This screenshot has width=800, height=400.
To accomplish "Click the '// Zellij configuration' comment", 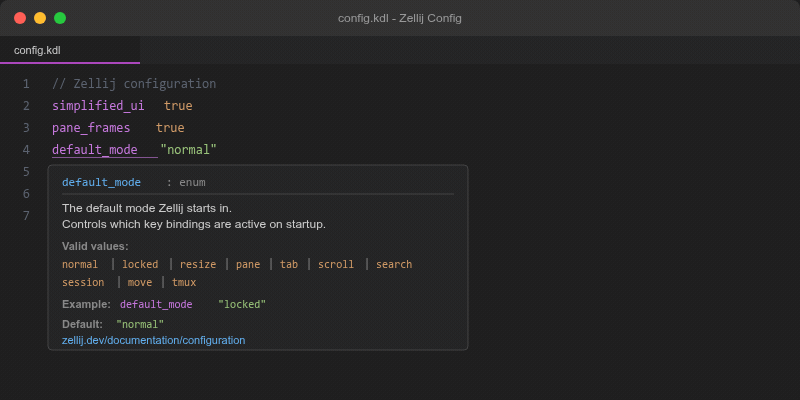I will click(x=134, y=84).
